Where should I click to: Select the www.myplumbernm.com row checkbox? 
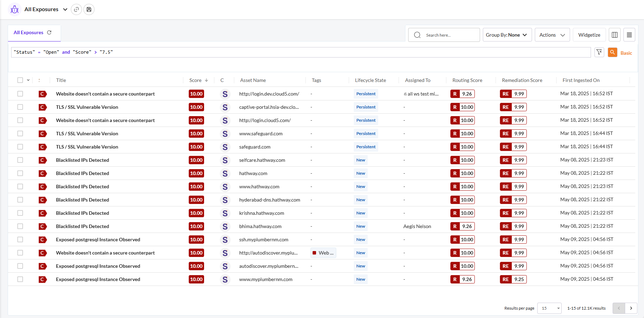[20, 279]
